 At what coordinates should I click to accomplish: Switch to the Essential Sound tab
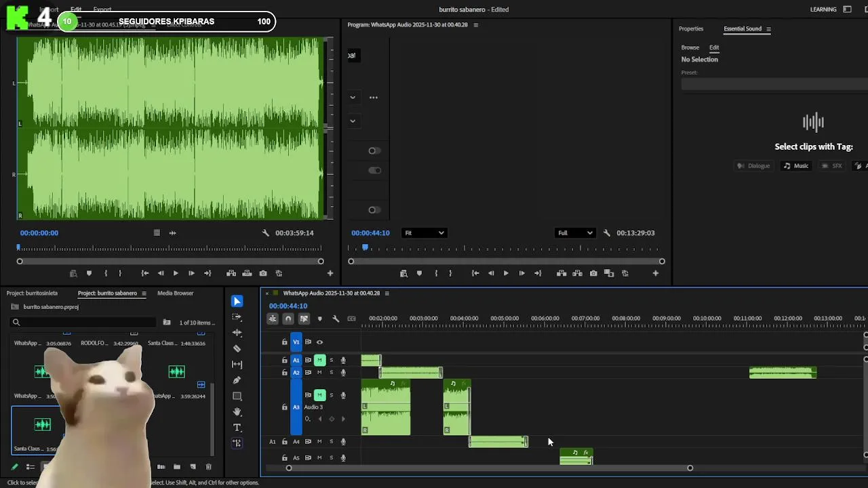pyautogui.click(x=743, y=28)
